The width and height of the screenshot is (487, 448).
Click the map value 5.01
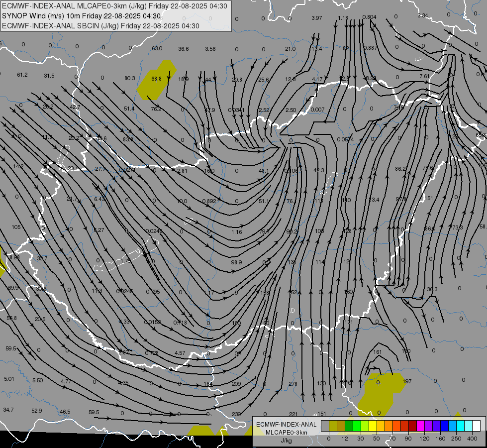tap(9, 379)
